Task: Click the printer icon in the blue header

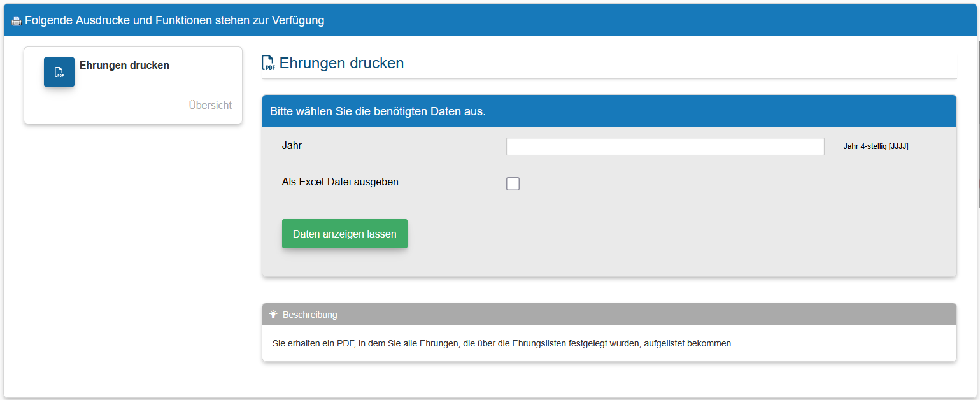Action: click(x=17, y=21)
